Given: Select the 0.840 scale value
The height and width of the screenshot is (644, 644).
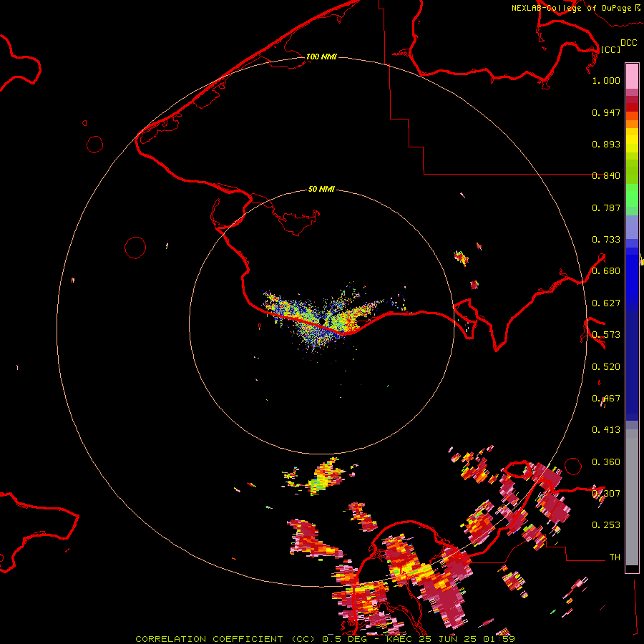Looking at the screenshot, I should click(x=606, y=176).
